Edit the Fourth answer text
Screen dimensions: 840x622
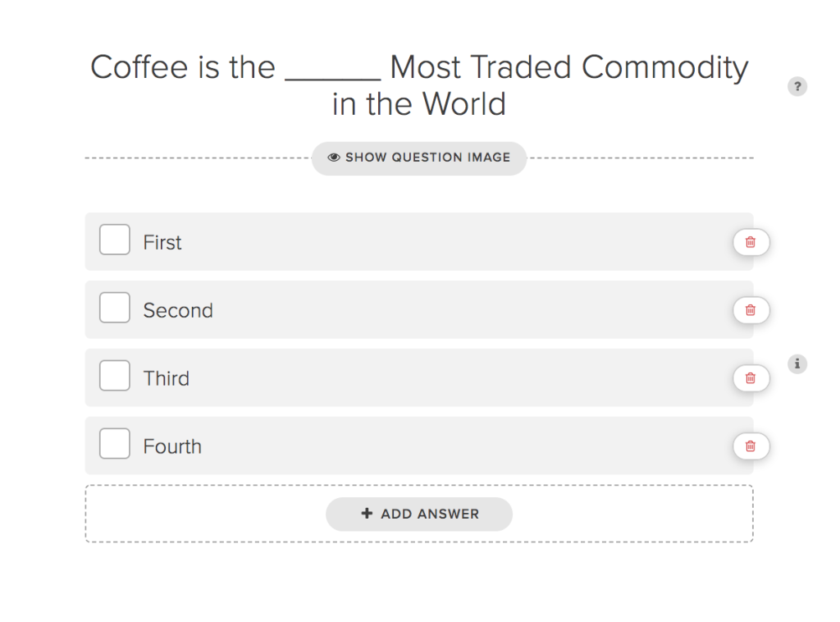click(x=172, y=447)
